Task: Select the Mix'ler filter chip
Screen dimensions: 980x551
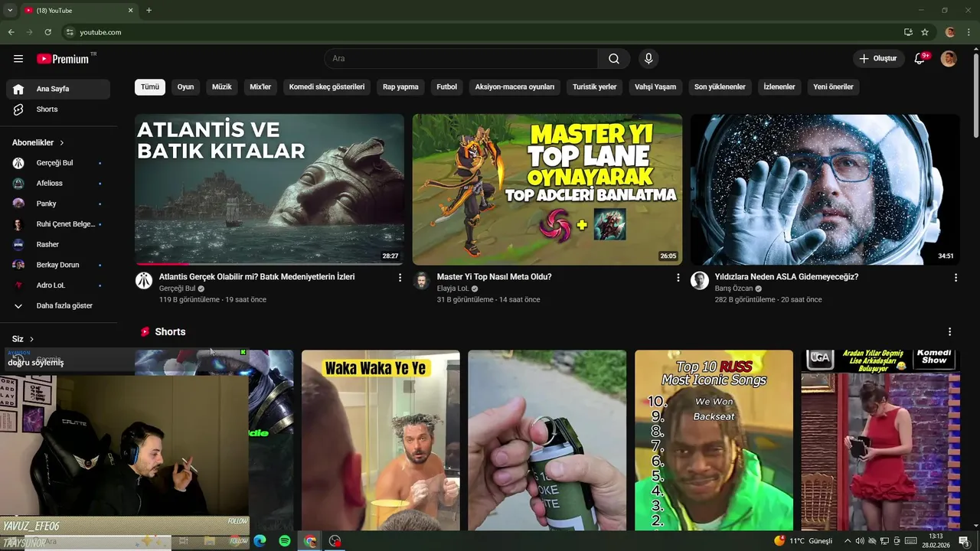Action: pos(260,87)
